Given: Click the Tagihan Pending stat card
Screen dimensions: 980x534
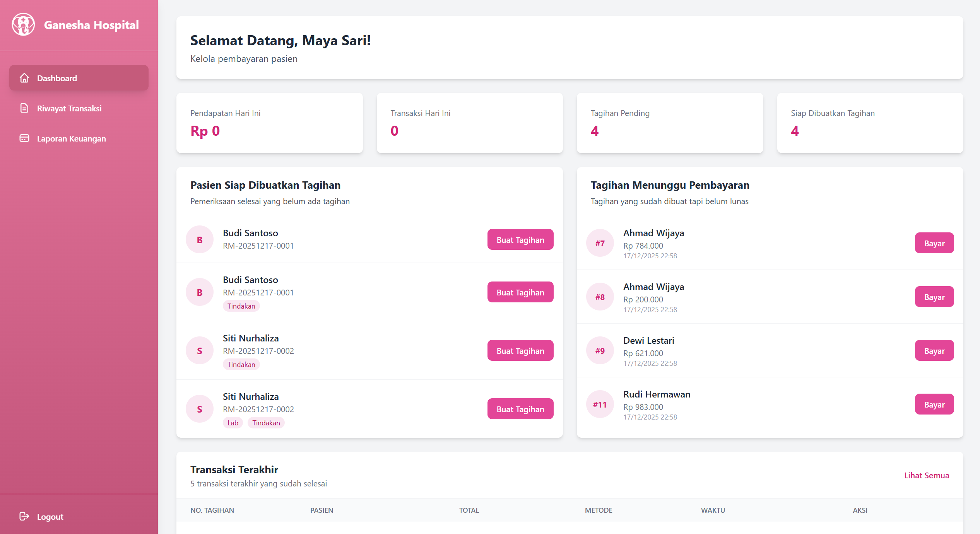Looking at the screenshot, I should [x=670, y=123].
